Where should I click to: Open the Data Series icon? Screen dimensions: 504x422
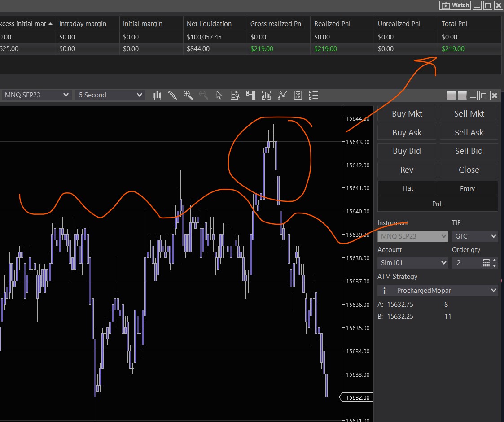pos(266,95)
